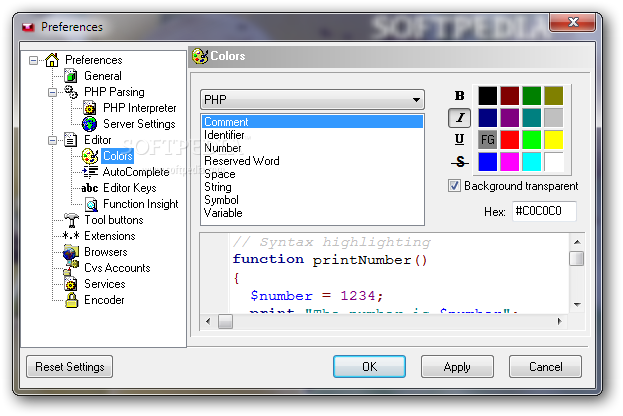The height and width of the screenshot is (416, 623).
Task: Pick the dark red (maroon) swatch
Action: (x=510, y=96)
